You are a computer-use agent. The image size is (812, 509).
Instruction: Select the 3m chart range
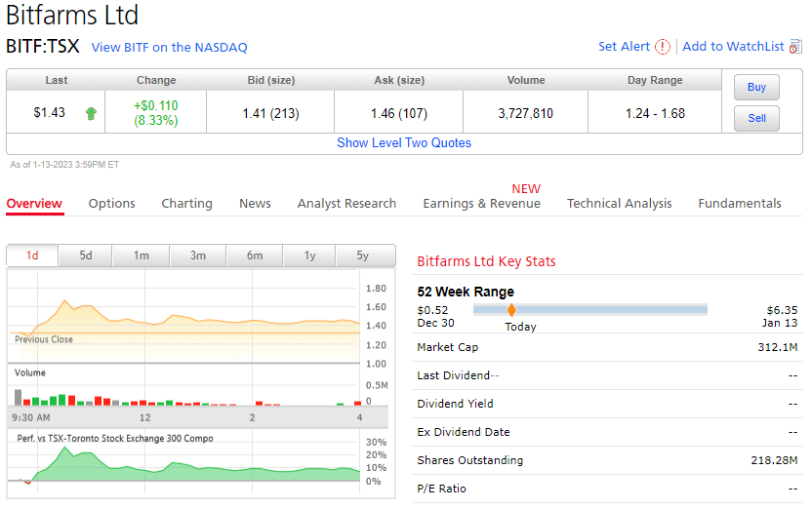(x=198, y=255)
